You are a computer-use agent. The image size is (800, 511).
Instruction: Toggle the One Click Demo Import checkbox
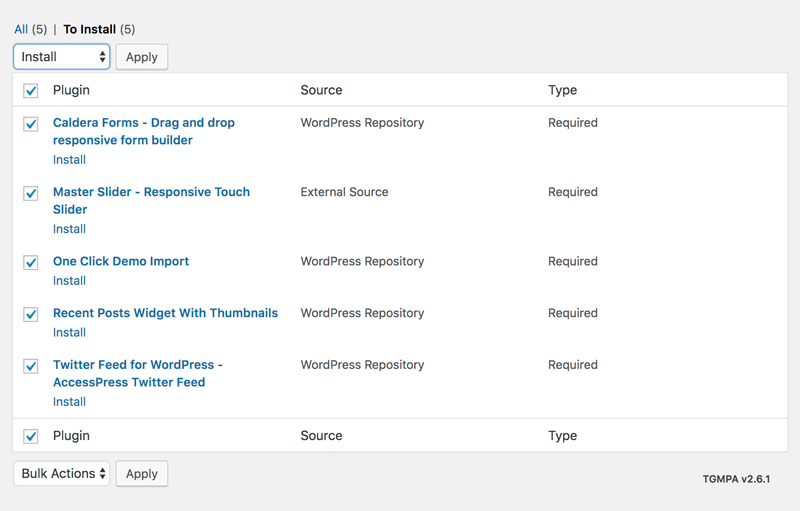[31, 263]
